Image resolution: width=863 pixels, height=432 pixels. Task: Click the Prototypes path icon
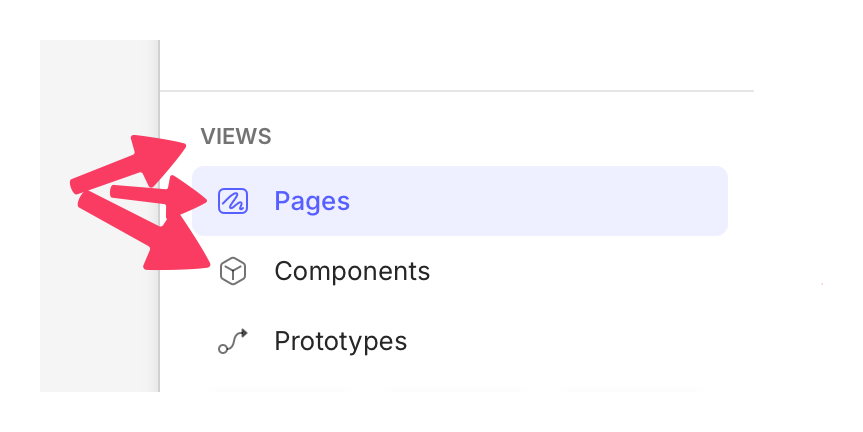point(232,342)
